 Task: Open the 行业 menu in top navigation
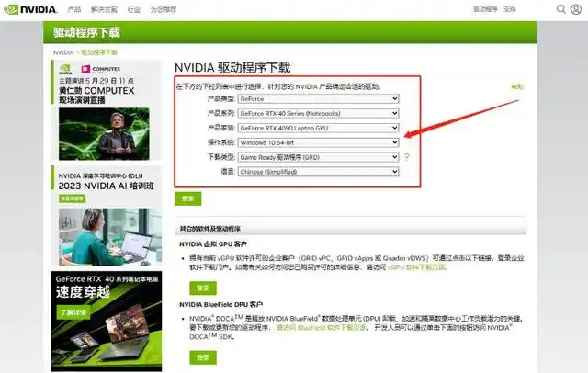click(134, 9)
